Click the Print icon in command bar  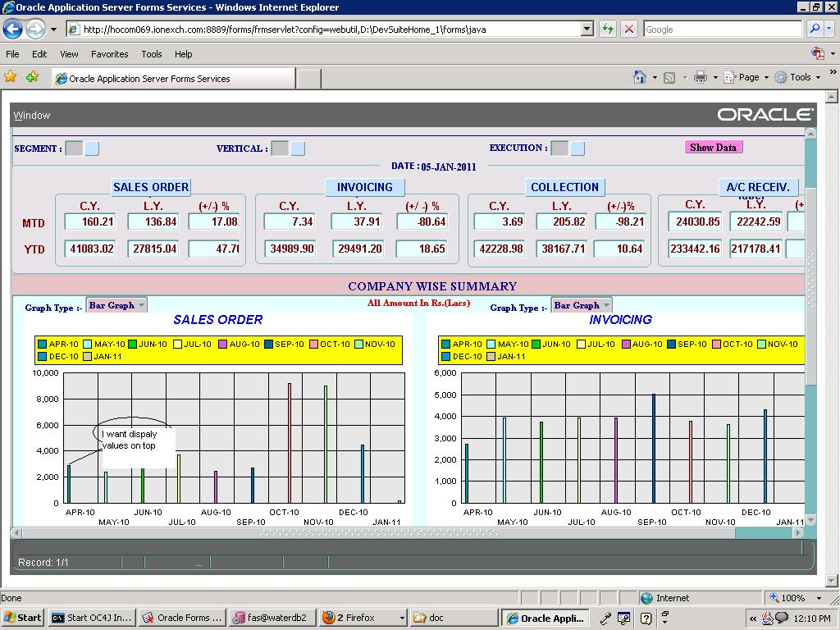coord(701,78)
